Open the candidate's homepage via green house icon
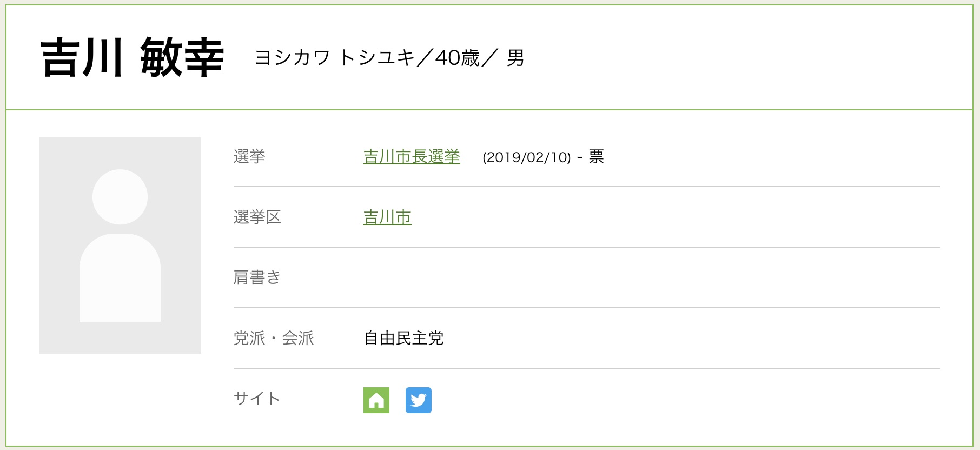Screen dimensions: 980x450 click(x=376, y=400)
